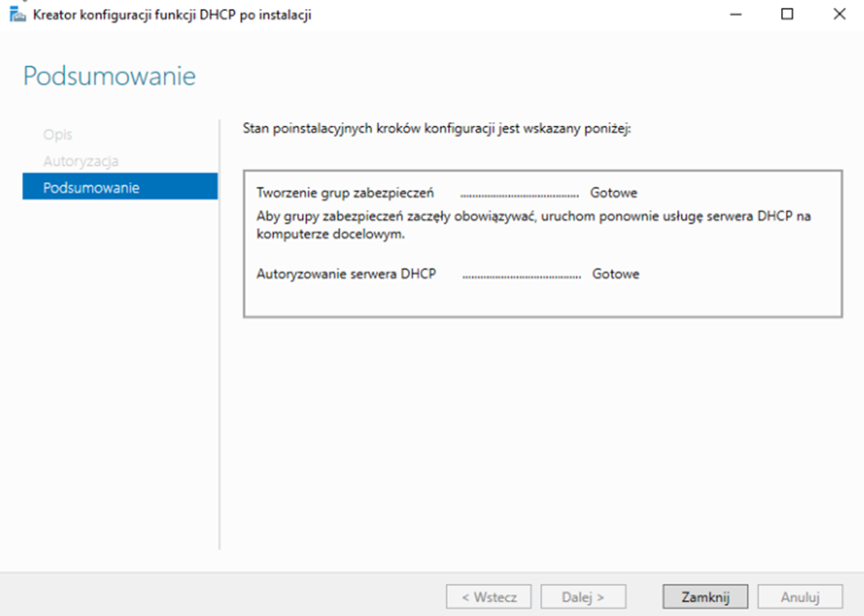Click the "Gotowe" status for DHCP server authorization
The image size is (864, 616).
616,274
